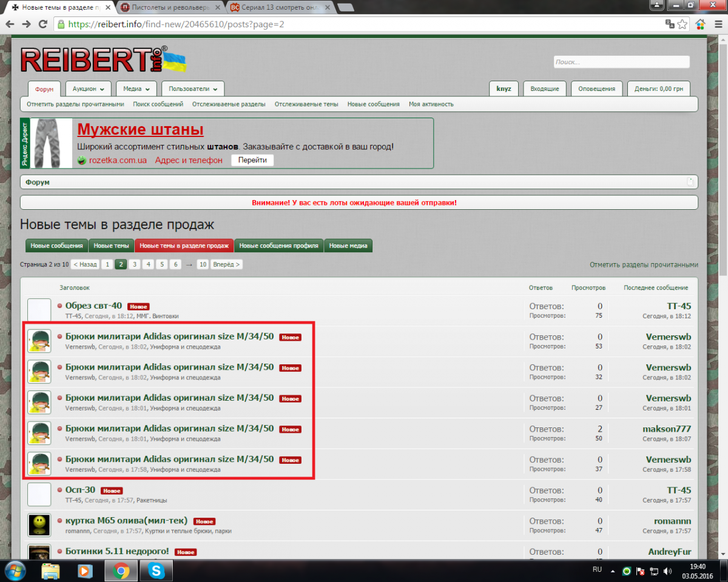Image resolution: width=728 pixels, height=582 pixels.
Task: Open a new browser tab
Action: pyautogui.click(x=345, y=8)
